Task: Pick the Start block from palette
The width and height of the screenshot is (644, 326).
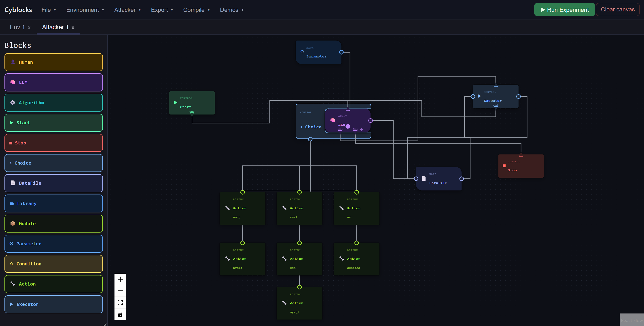Action: (53, 123)
